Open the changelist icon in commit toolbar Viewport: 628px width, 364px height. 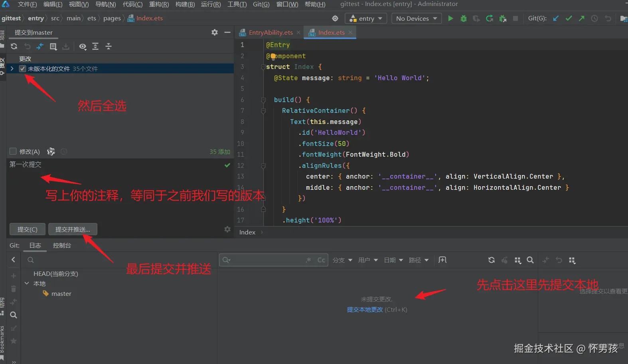click(x=53, y=46)
